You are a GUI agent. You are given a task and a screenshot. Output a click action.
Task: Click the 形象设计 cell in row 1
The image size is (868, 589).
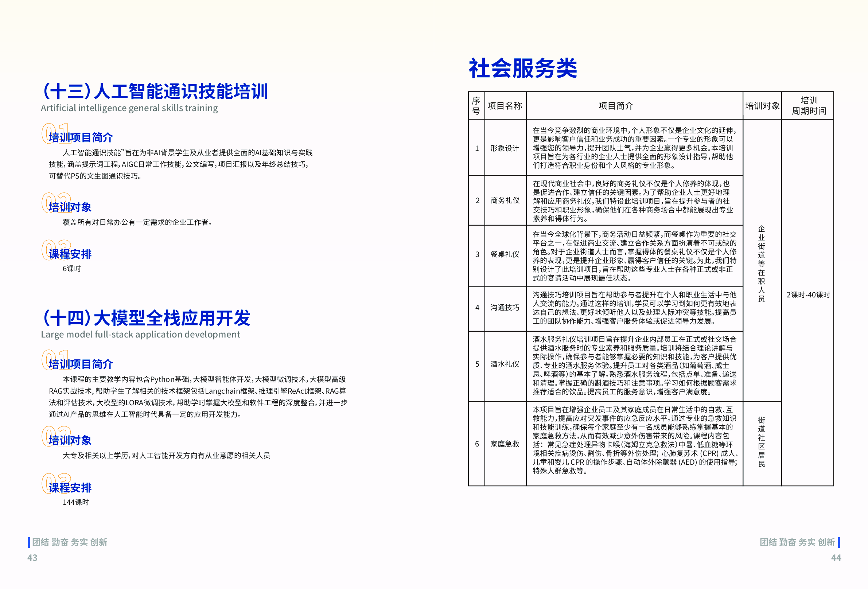pyautogui.click(x=505, y=148)
